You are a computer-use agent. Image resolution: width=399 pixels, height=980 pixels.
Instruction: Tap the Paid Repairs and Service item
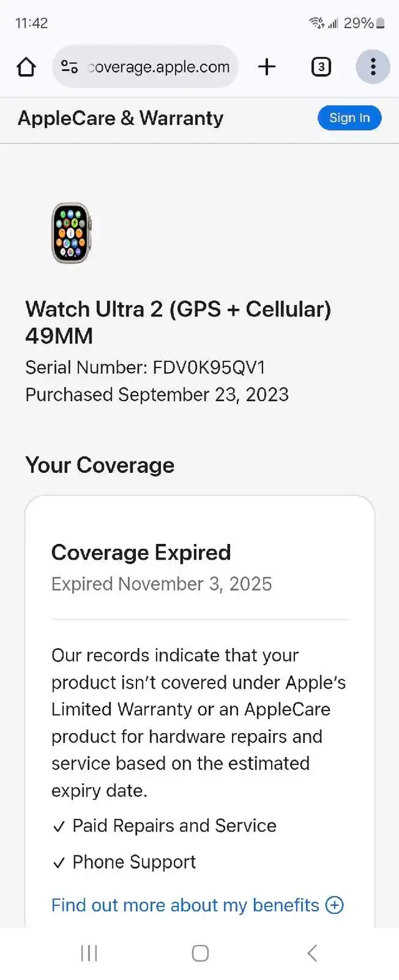[x=174, y=826]
